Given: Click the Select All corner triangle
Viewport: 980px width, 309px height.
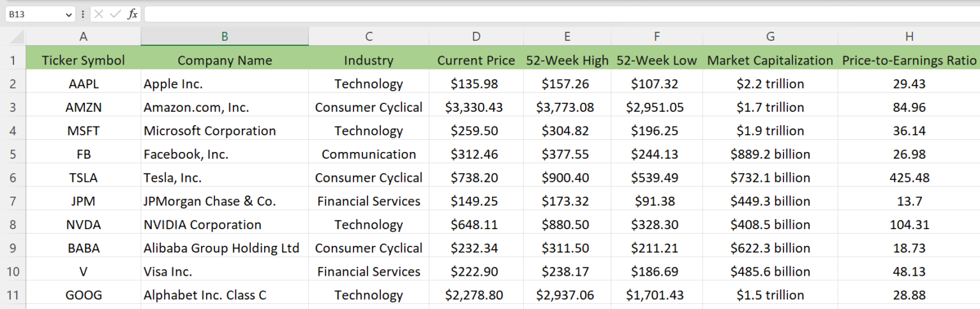Looking at the screenshot, I should click(x=18, y=37).
